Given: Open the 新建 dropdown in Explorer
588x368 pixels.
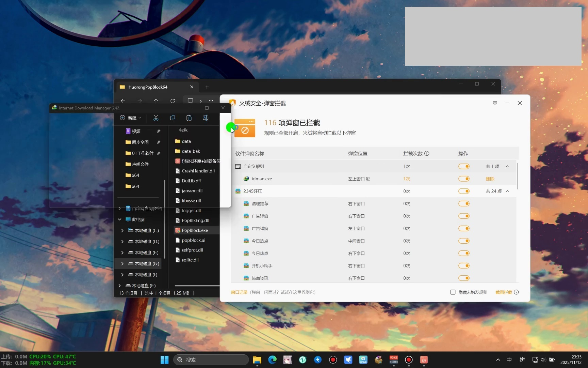Looking at the screenshot, I should pyautogui.click(x=131, y=118).
